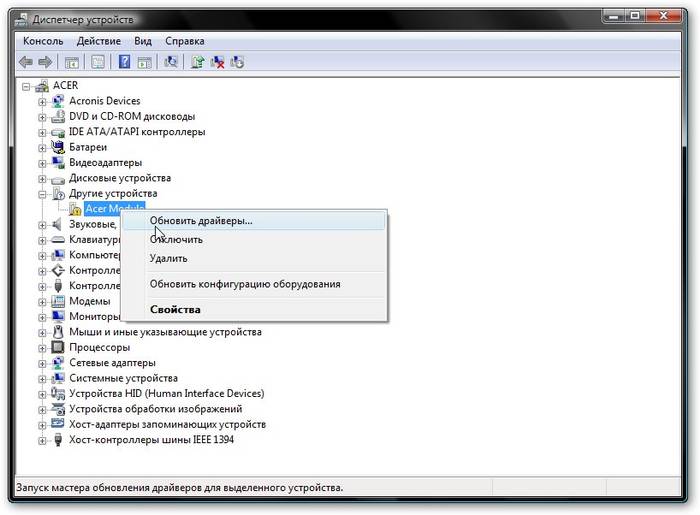The image size is (700, 515).
Task: Choose Обновить драйверы from context menu
Action: pos(201,220)
